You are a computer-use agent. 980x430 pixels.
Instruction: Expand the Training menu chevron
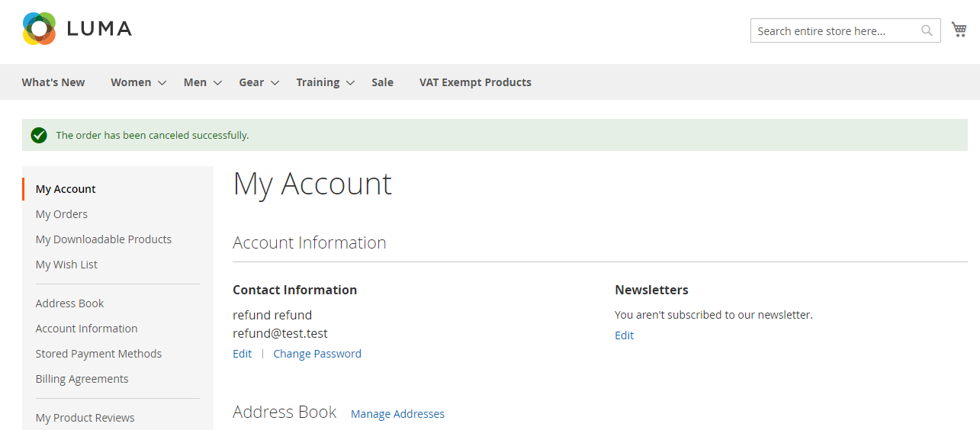[350, 83]
